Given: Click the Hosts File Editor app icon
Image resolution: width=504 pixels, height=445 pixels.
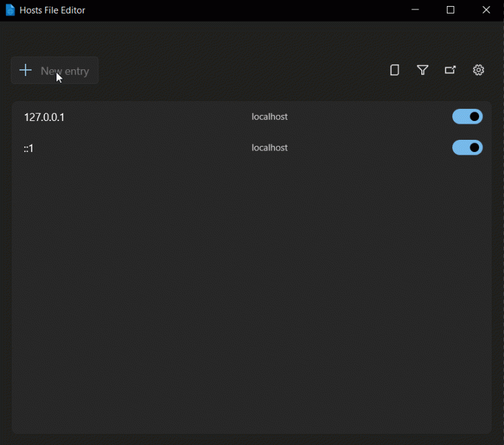Looking at the screenshot, I should point(10,10).
